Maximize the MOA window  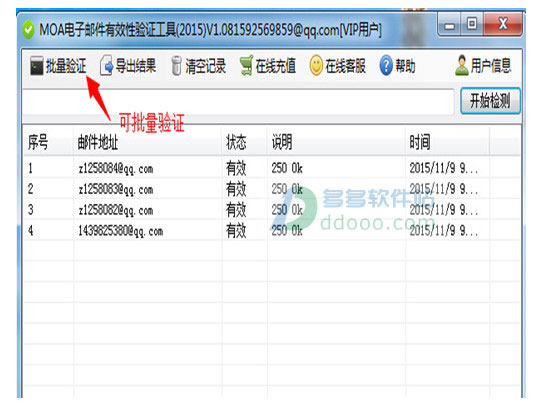pyautogui.click(x=472, y=24)
